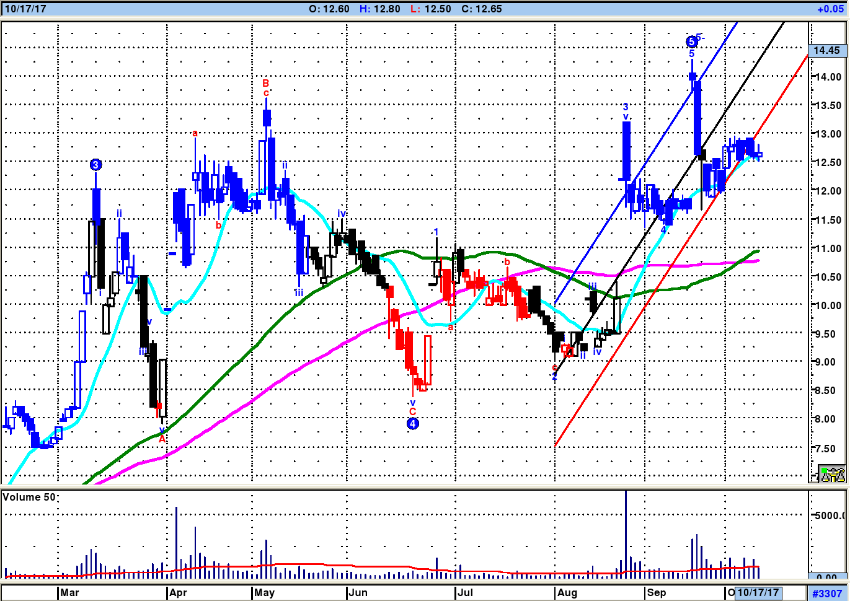
Task: Select the circled wave 4 marker
Action: tap(413, 424)
